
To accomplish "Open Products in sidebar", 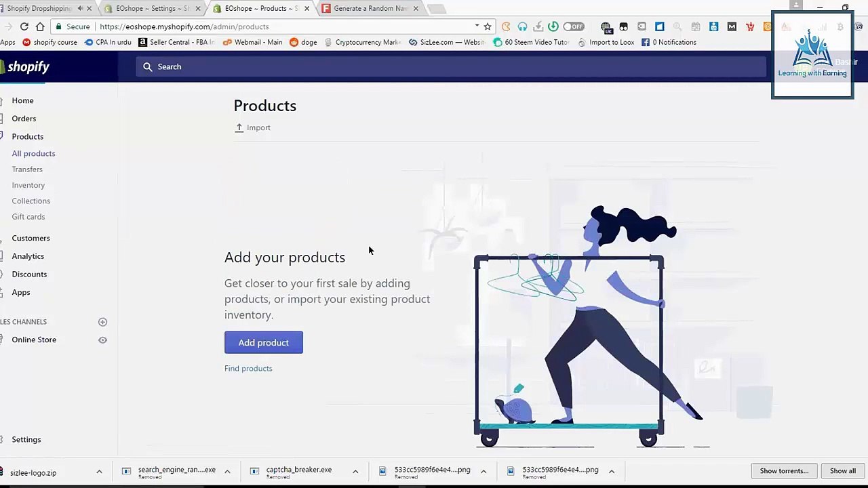I will [27, 136].
